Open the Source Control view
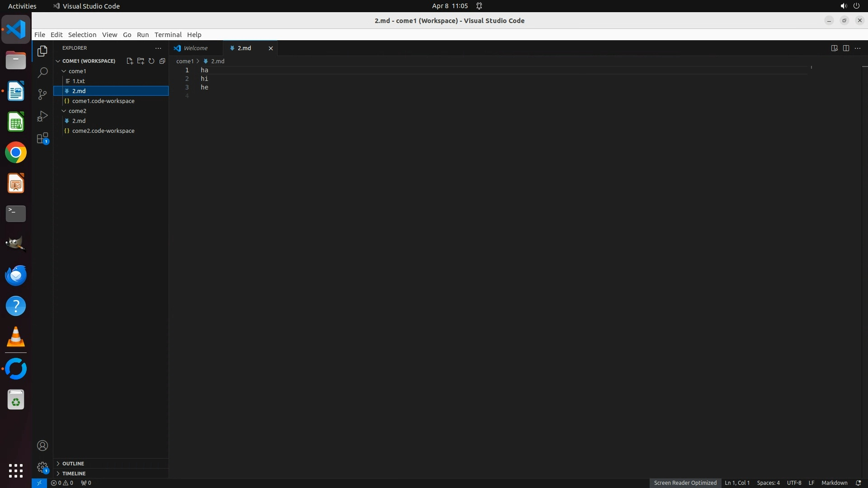Screen dimensions: 868x488 click(x=42, y=94)
